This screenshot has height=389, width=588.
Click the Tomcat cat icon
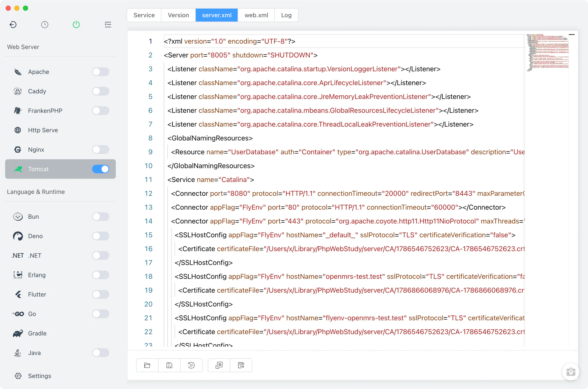point(18,169)
